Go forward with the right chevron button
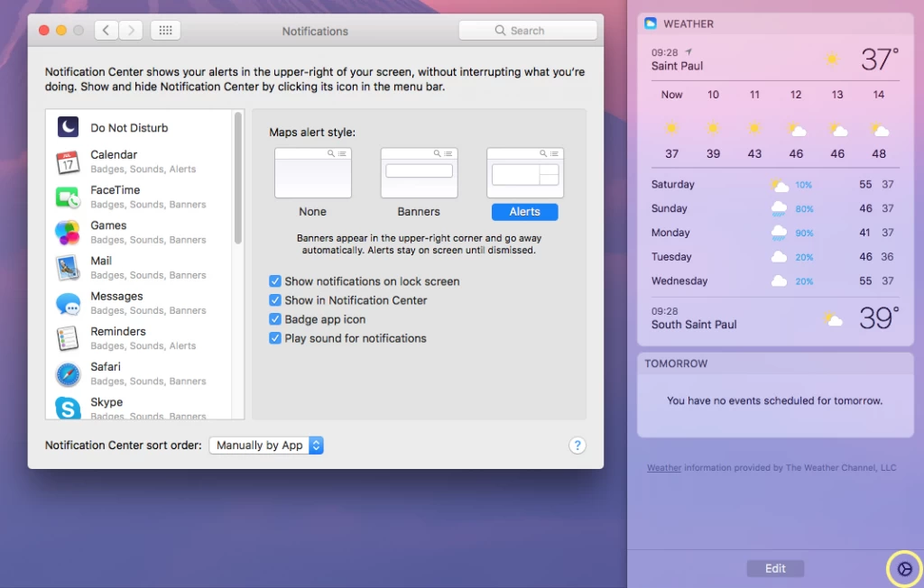924x588 pixels. [131, 30]
